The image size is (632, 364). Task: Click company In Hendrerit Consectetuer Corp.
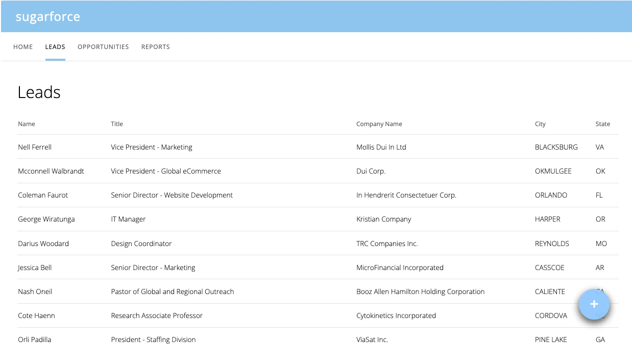(x=406, y=195)
